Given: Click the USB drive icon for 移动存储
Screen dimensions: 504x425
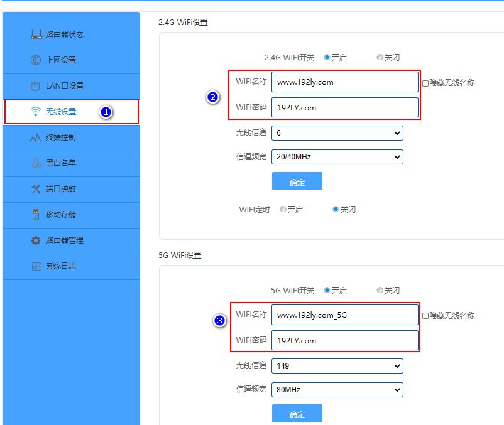Looking at the screenshot, I should [36, 215].
